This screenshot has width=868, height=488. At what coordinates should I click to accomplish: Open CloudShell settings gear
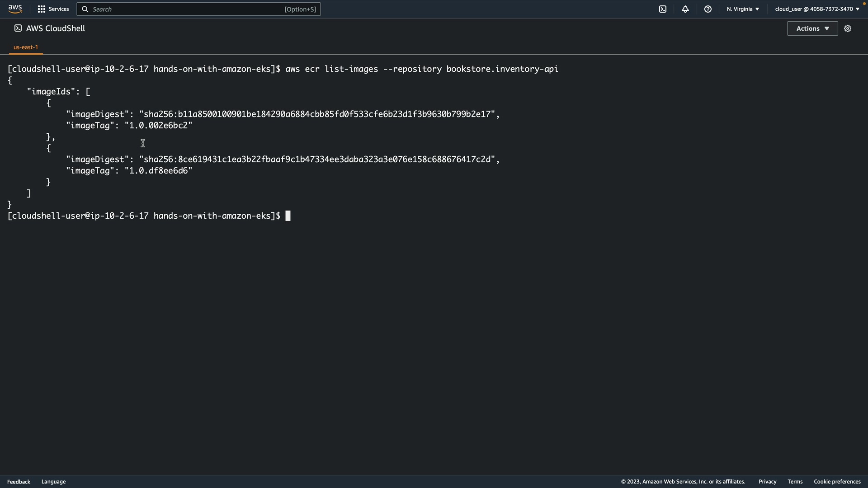[847, 28]
